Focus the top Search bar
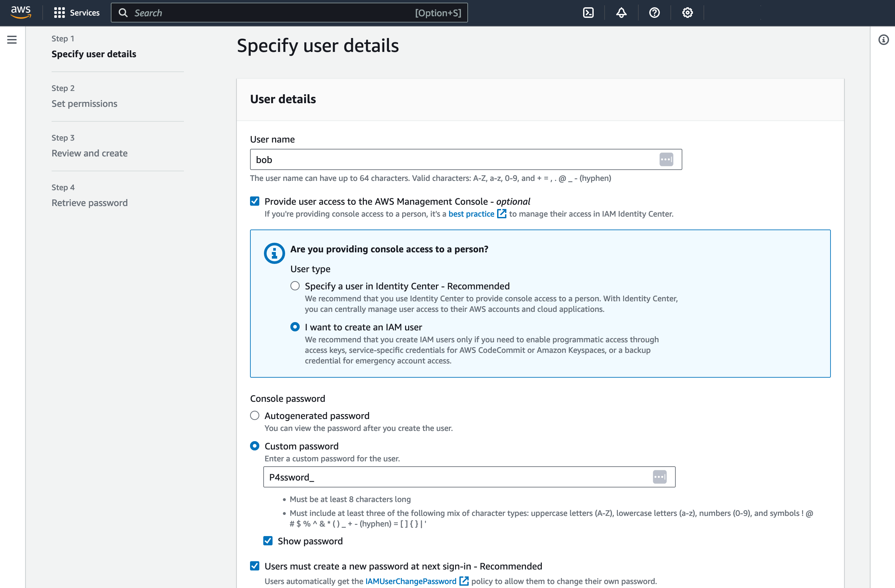This screenshot has width=895, height=588. point(289,13)
